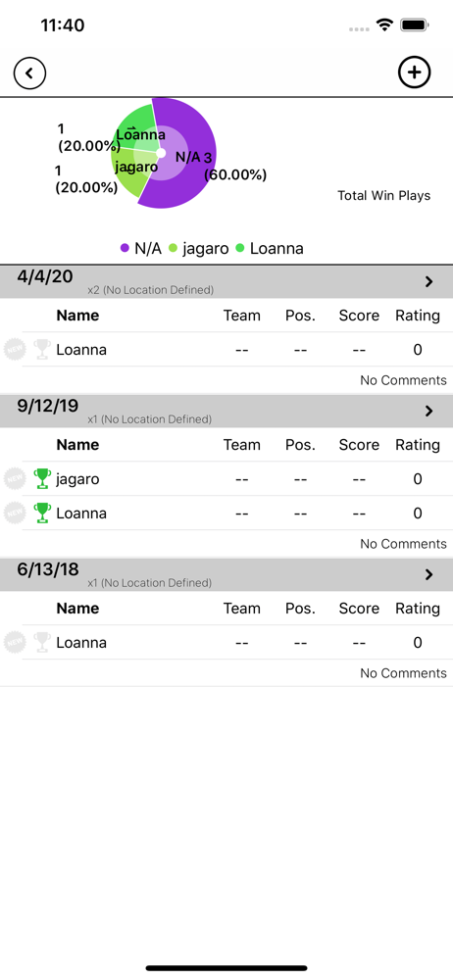The height and width of the screenshot is (980, 453).
Task: Open the 6/13/18 play details chevron
Action: pyautogui.click(x=429, y=575)
